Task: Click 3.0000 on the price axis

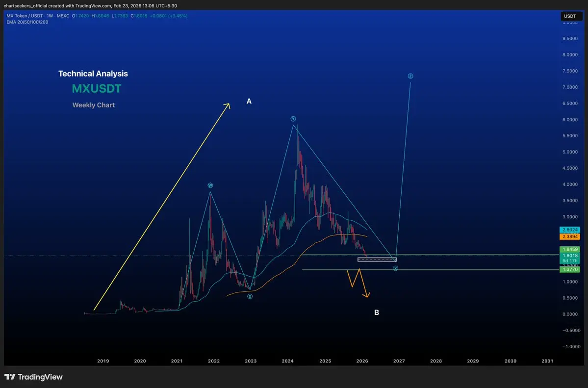Action: coord(570,217)
